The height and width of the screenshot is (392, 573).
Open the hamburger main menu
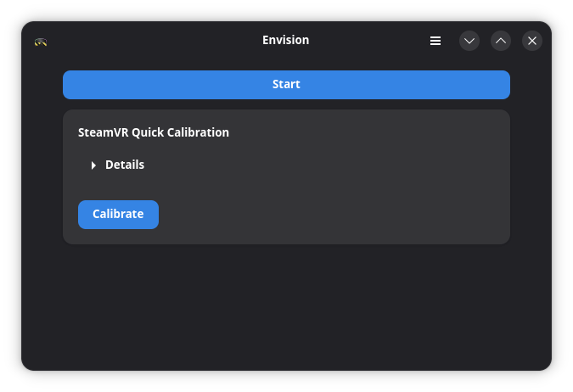[x=435, y=41]
